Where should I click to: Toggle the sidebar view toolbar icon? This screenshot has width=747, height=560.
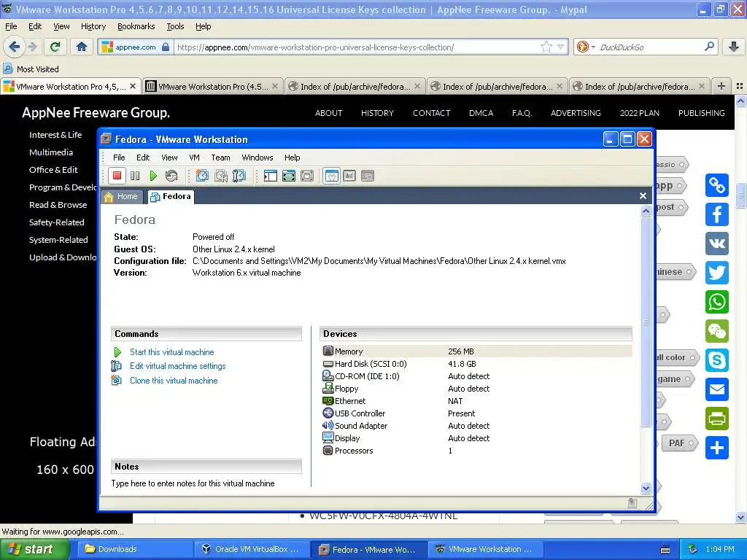pos(271,176)
